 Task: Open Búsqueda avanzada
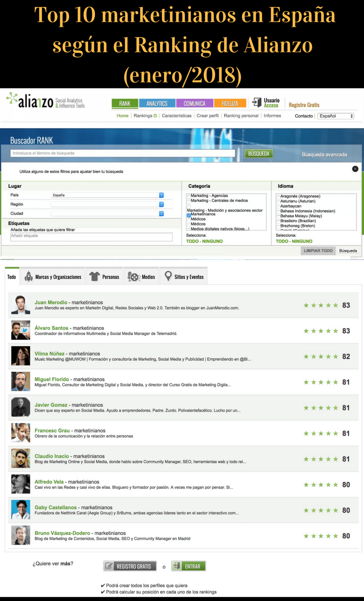point(324,155)
